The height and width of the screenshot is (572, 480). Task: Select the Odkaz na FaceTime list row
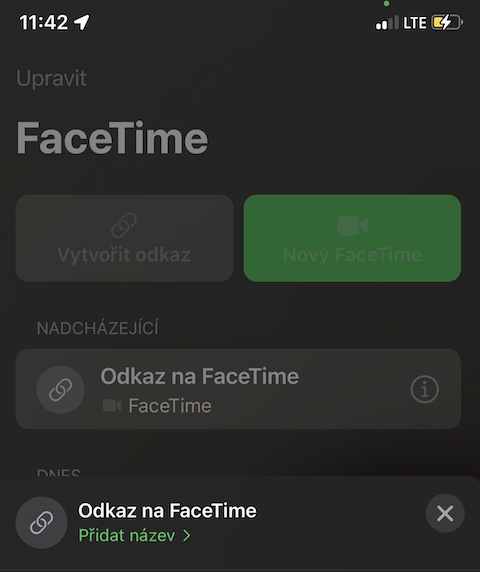point(238,389)
